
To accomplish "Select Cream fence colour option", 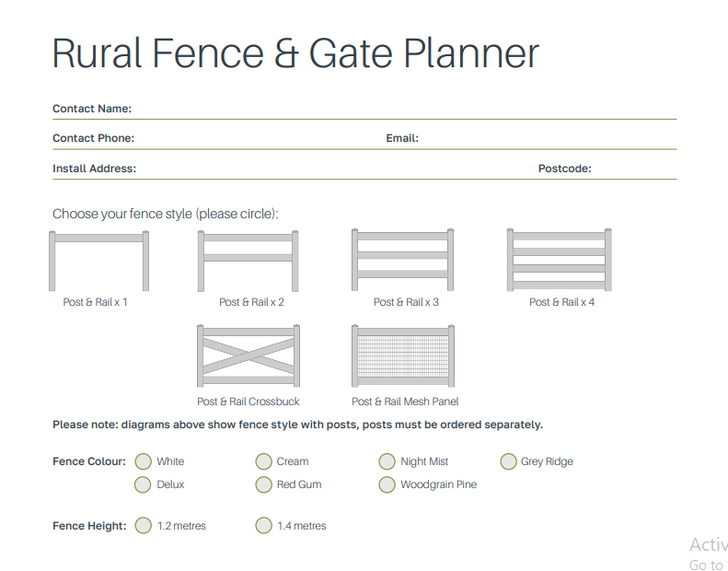I will coord(264,461).
